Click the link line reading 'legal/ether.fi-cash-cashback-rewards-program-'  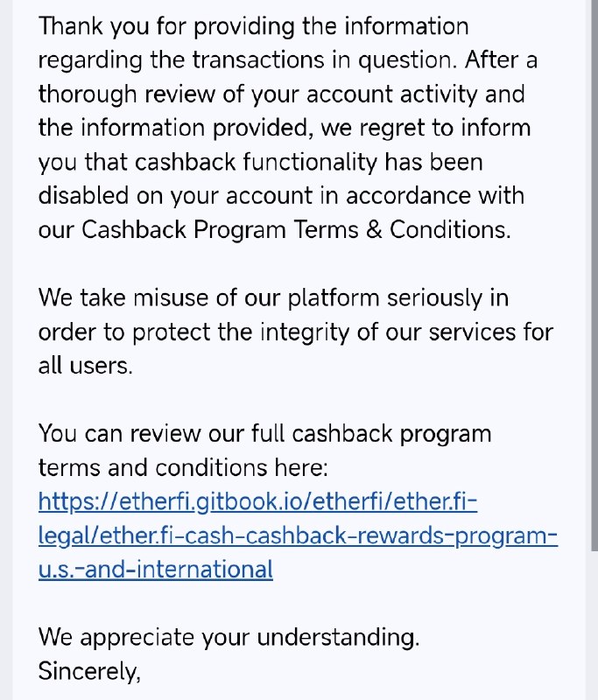coord(298,535)
